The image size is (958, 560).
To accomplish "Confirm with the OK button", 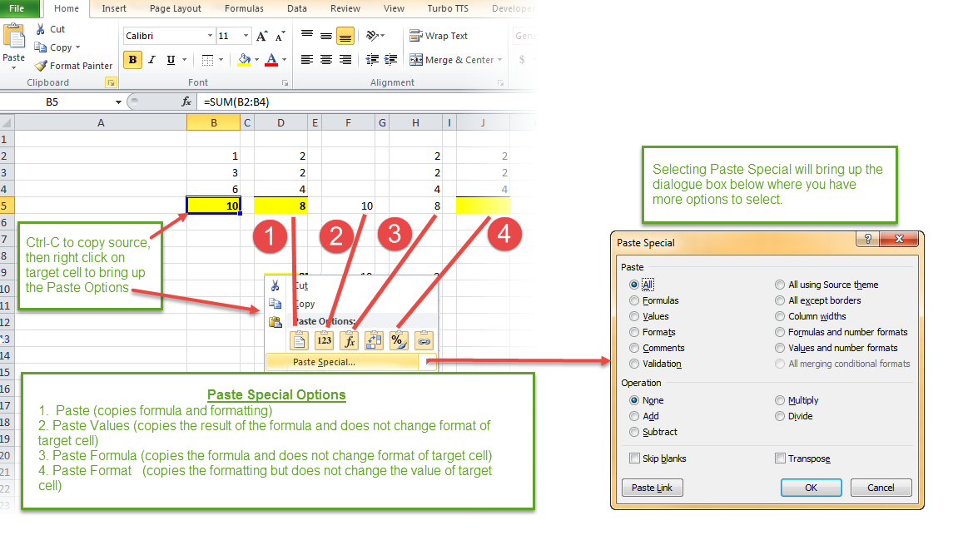I will coord(811,487).
